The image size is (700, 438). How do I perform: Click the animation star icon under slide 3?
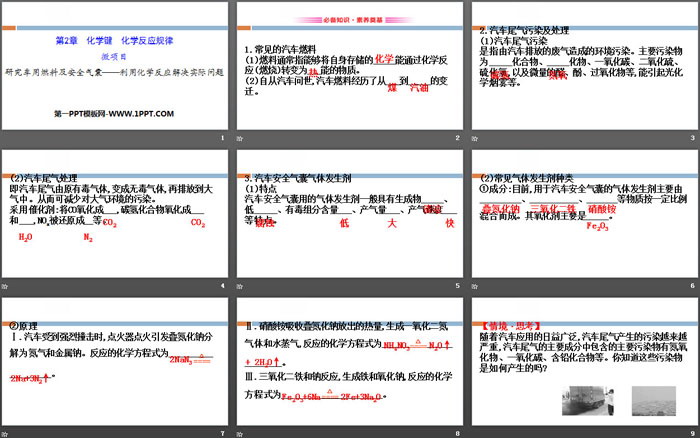click(x=475, y=138)
